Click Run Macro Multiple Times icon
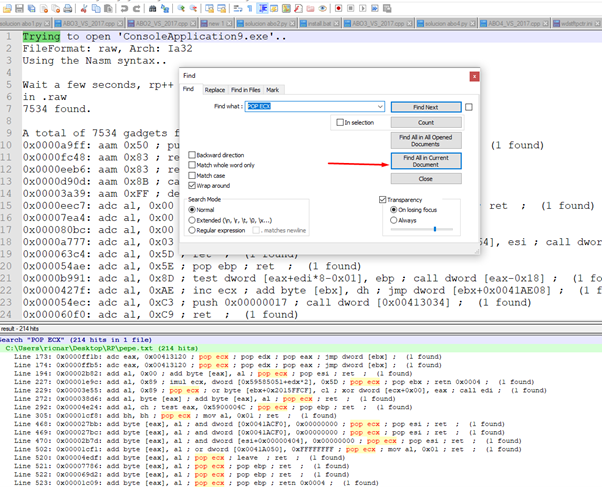 click(x=375, y=8)
